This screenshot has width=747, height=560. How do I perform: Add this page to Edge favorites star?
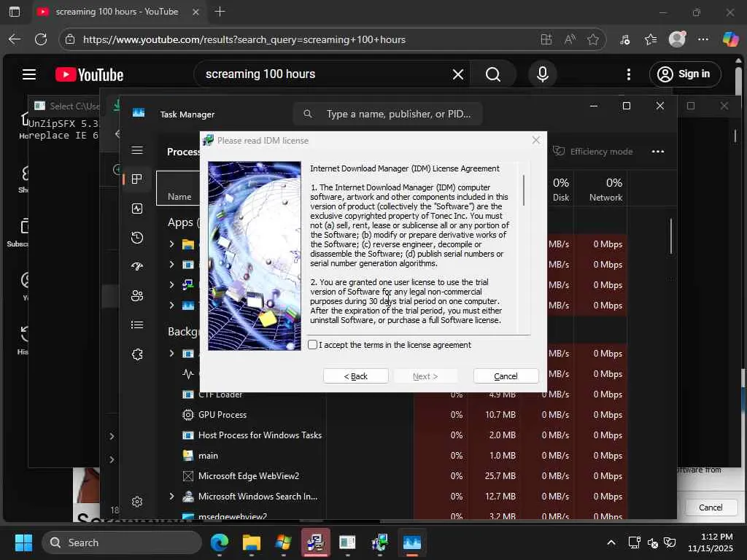(x=593, y=39)
